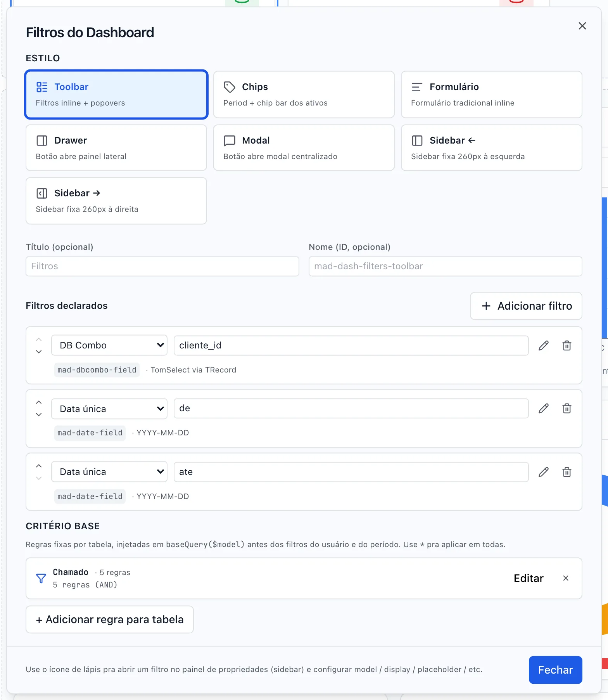Image resolution: width=608 pixels, height=700 pixels.
Task: Move the cliente_id filter down
Action: pos(39,352)
